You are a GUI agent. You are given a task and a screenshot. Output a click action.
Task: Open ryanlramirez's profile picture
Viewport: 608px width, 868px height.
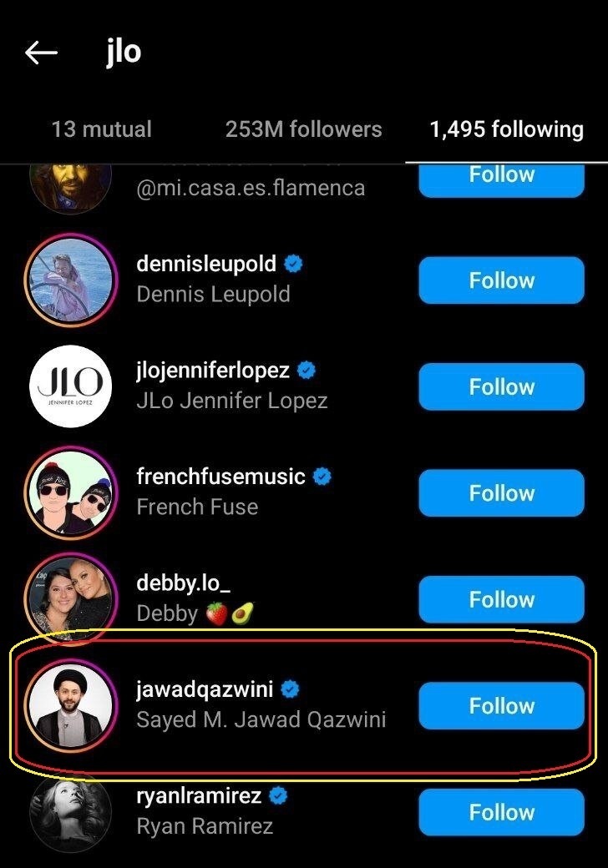[x=70, y=808]
